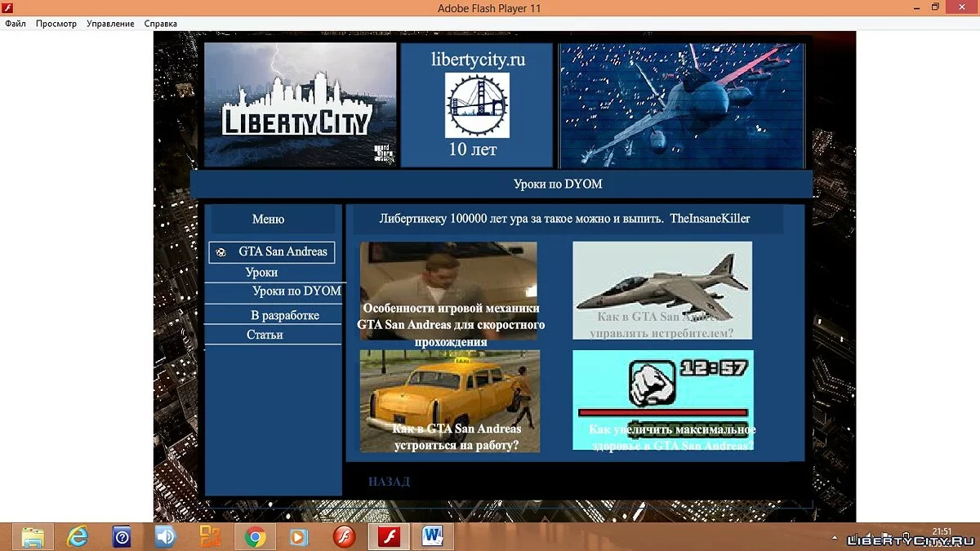Image resolution: width=980 pixels, height=551 pixels.
Task: Click the НАЗАД back button
Action: 389,482
